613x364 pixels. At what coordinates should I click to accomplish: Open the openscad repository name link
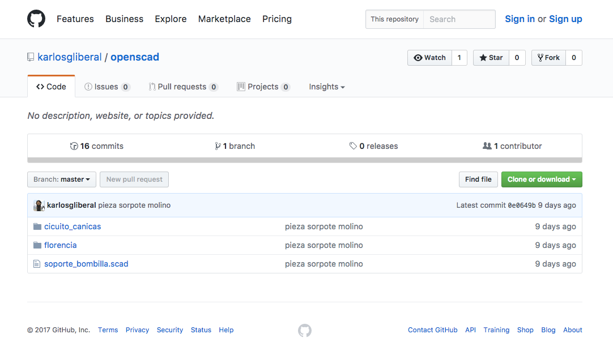(x=135, y=57)
